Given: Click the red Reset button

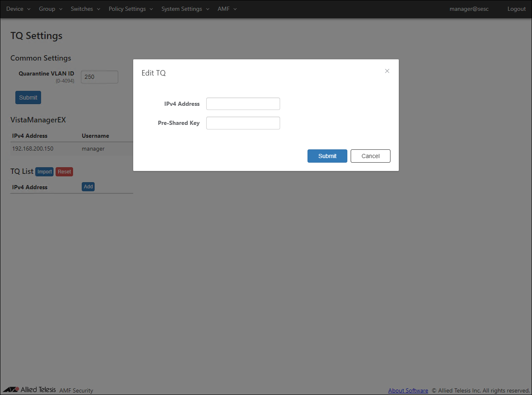Looking at the screenshot, I should (x=64, y=172).
